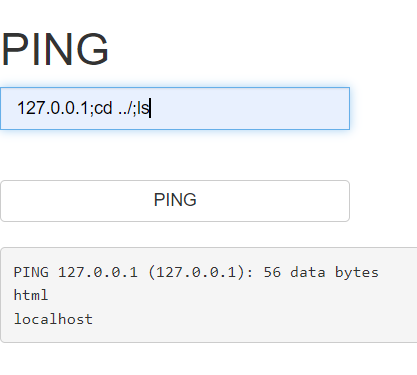
Task: Click left edge of the PING button
Action: tap(7, 201)
